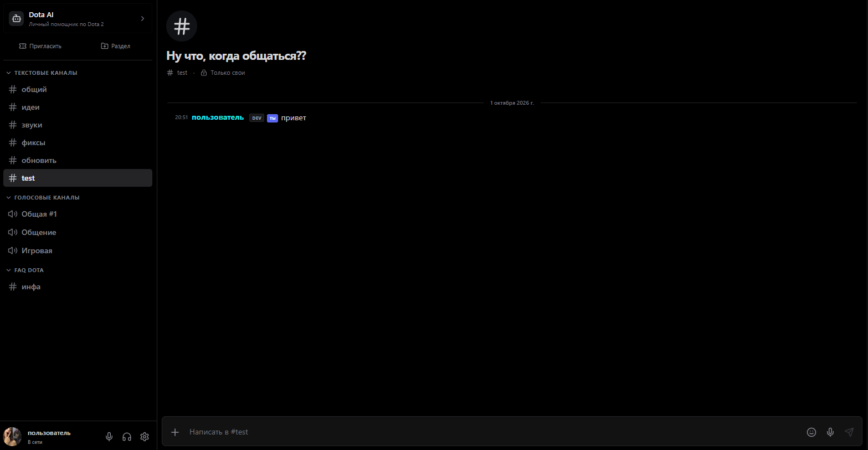Click the Dota AI robot server icon

point(17,19)
